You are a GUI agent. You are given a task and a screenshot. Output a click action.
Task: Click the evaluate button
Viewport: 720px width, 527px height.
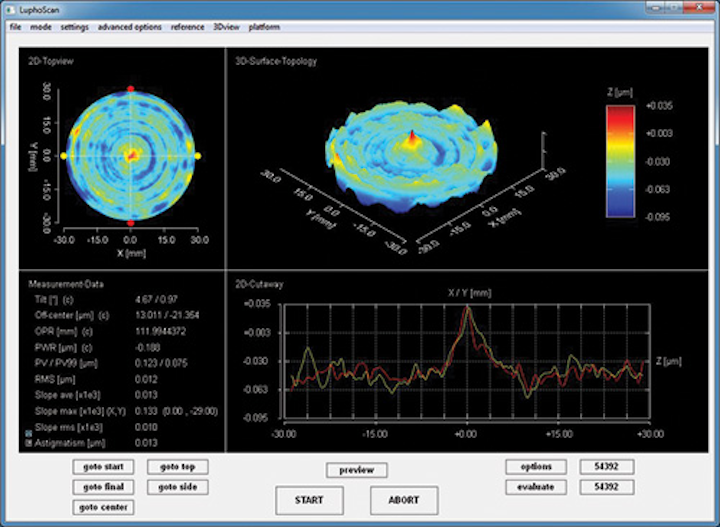[x=536, y=487]
